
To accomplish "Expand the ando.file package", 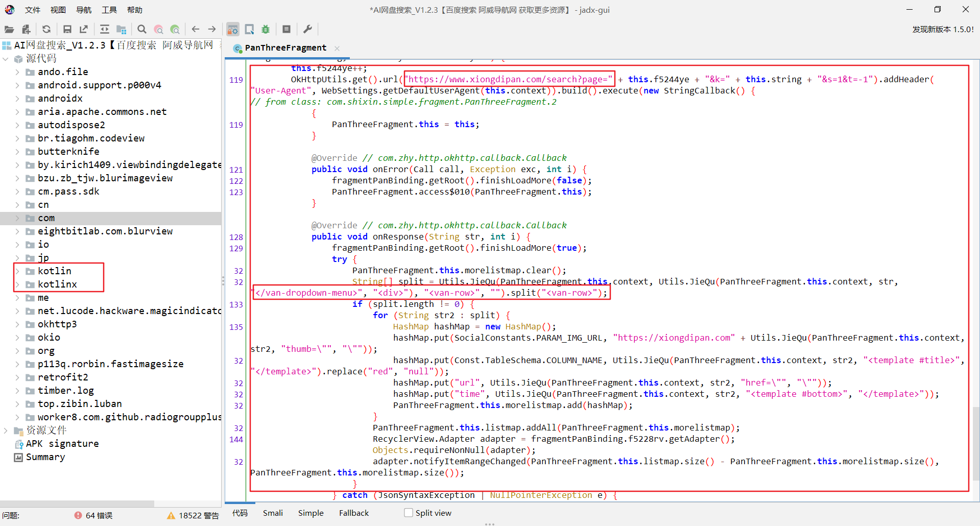I will pos(17,72).
